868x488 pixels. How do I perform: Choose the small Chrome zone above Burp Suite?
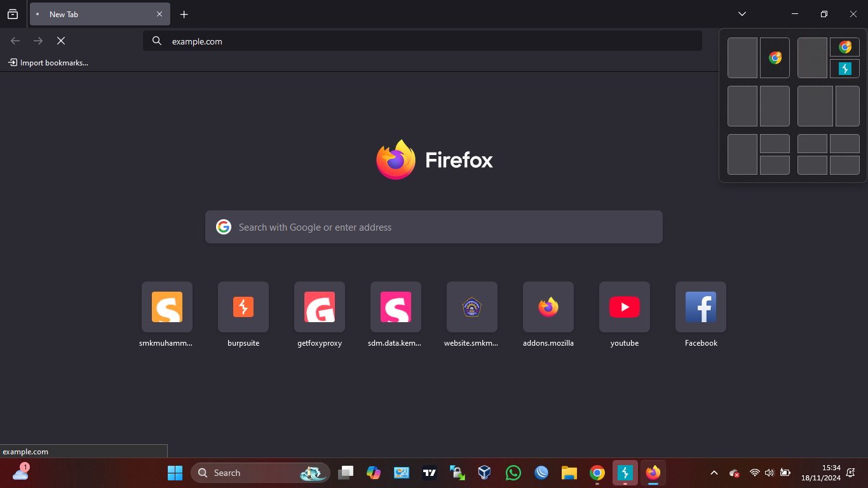[844, 47]
